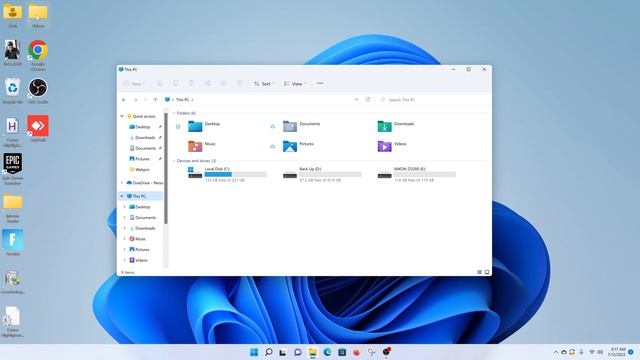This screenshot has height=360, width=640.
Task: Click the navigation pane vertical scrollbar
Action: coord(166,169)
